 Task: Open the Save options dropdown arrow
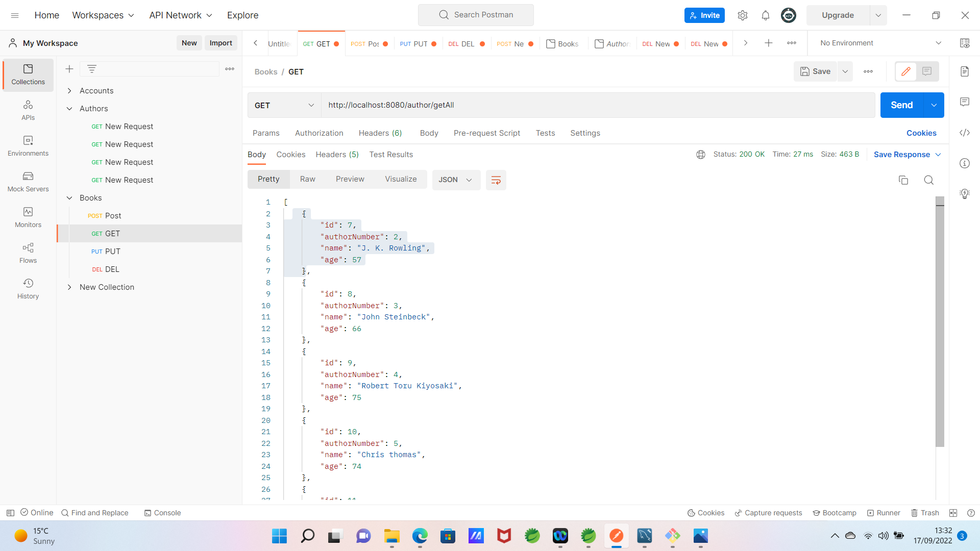point(845,71)
